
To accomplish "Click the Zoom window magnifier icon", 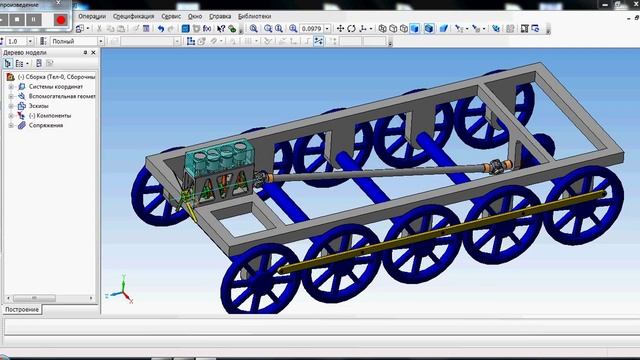I will coord(253,29).
